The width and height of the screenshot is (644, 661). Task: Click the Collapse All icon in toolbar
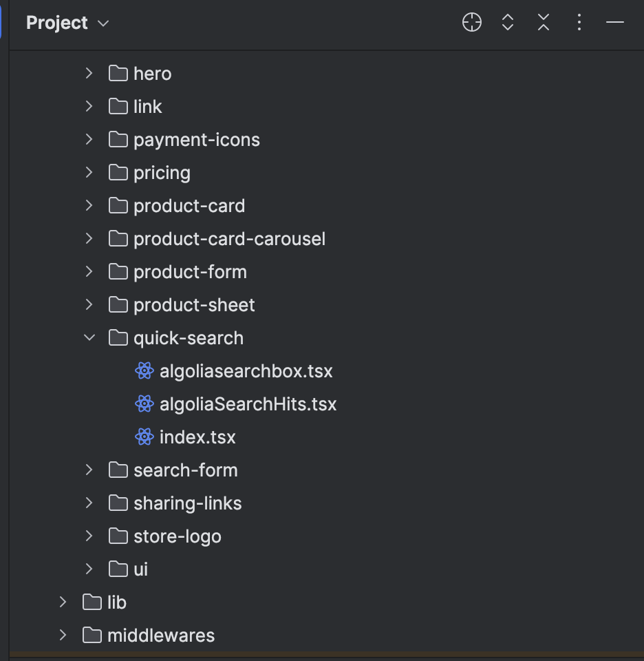pyautogui.click(x=543, y=22)
